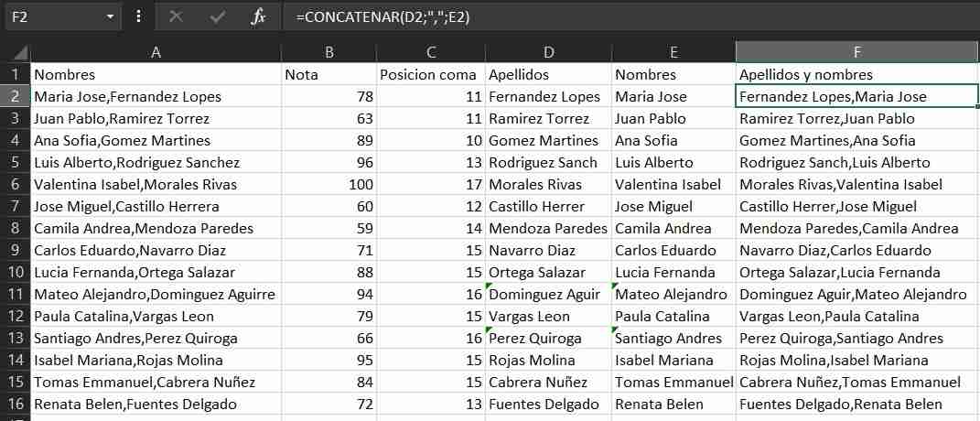Image resolution: width=980 pixels, height=421 pixels.
Task: Select column A header
Action: tap(156, 53)
